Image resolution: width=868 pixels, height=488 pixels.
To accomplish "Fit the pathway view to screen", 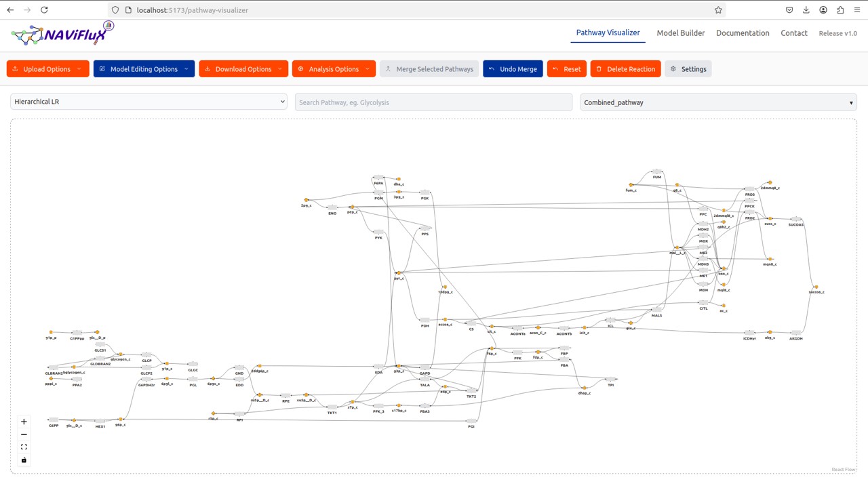I will 24,447.
